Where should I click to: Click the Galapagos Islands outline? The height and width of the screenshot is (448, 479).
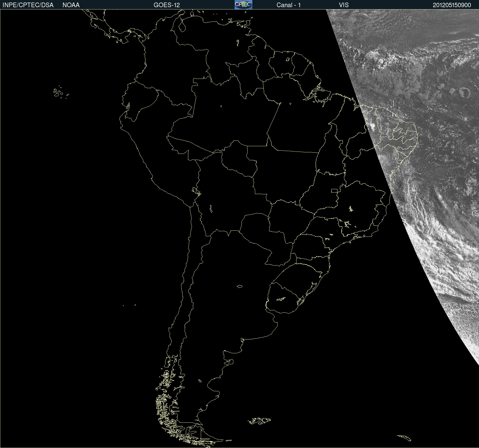coord(61,92)
